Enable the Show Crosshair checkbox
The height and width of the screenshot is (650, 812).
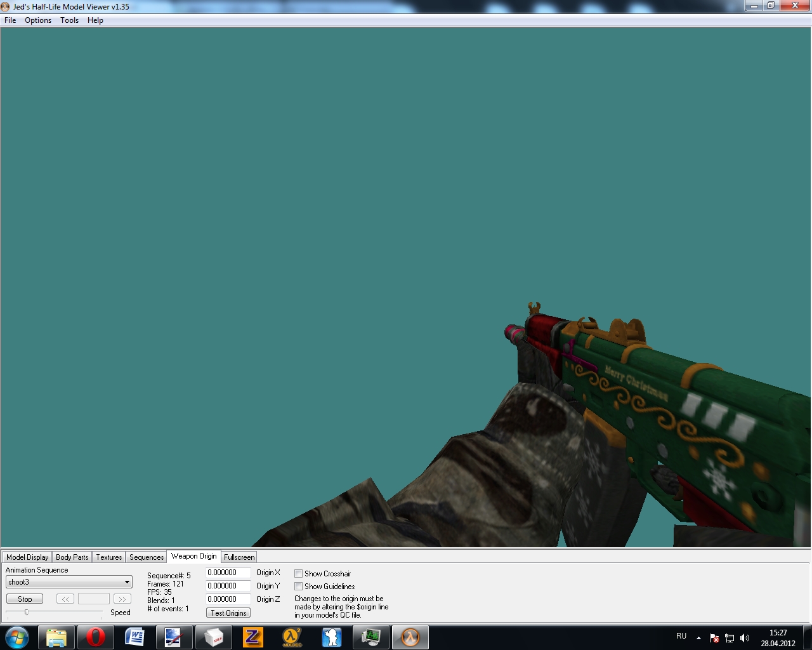(x=298, y=574)
